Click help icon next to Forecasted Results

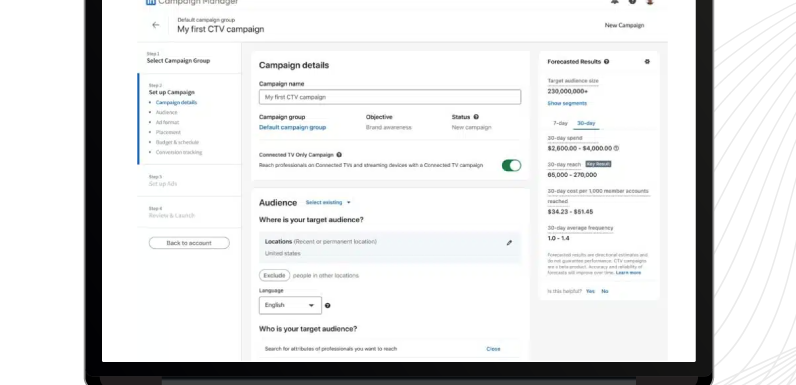pos(607,61)
